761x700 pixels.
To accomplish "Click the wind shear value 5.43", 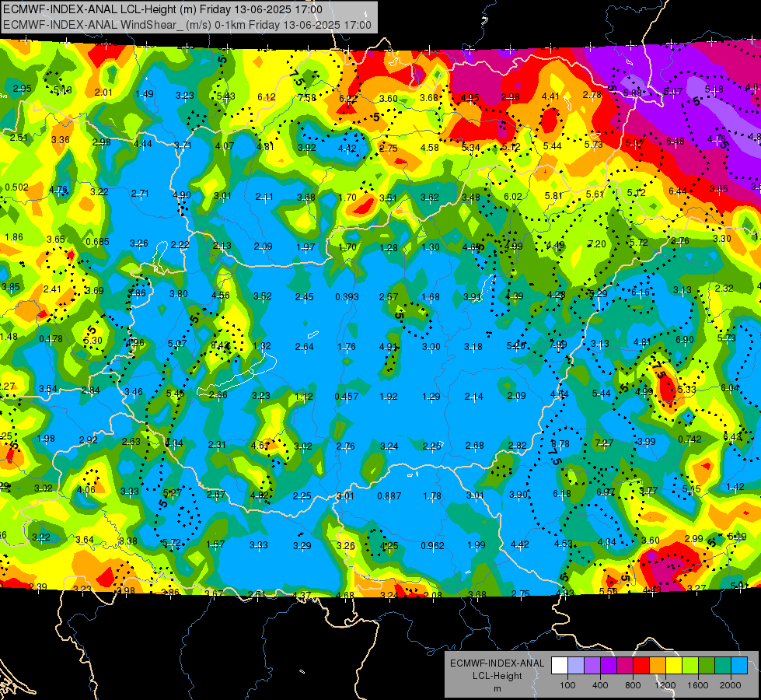I will (x=225, y=96).
